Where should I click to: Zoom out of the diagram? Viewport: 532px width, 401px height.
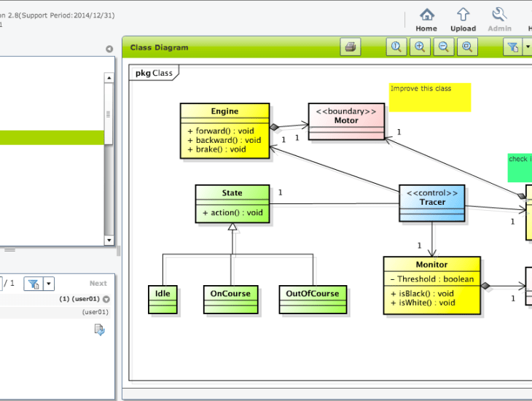point(443,47)
